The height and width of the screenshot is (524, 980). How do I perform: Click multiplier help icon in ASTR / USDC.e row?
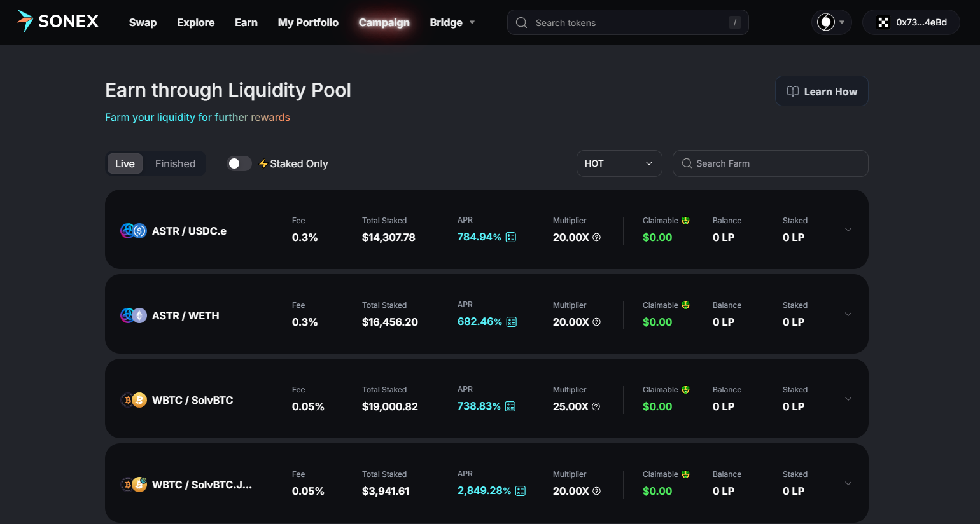tap(597, 237)
